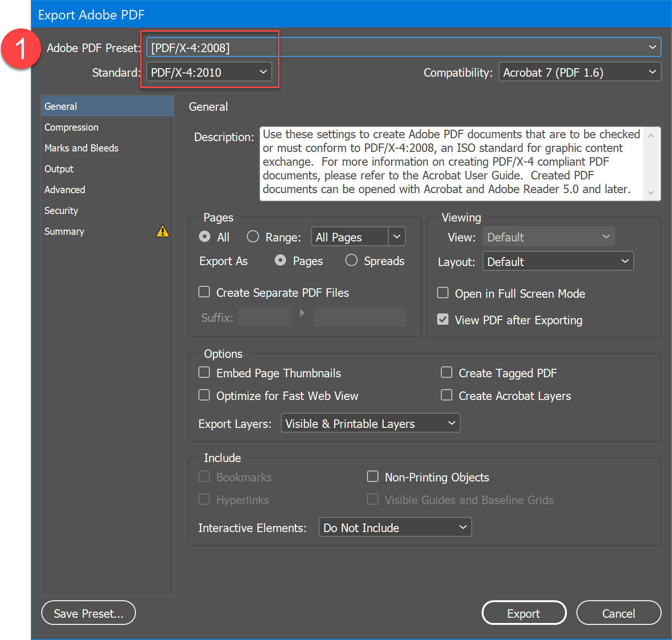Enable Embed Page Thumbnails

204,372
